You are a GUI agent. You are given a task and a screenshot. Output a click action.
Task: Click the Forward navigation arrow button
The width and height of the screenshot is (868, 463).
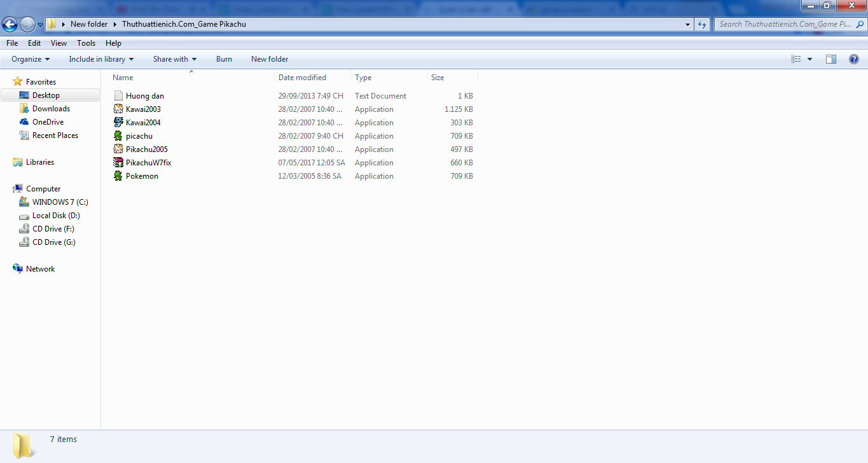[x=27, y=24]
